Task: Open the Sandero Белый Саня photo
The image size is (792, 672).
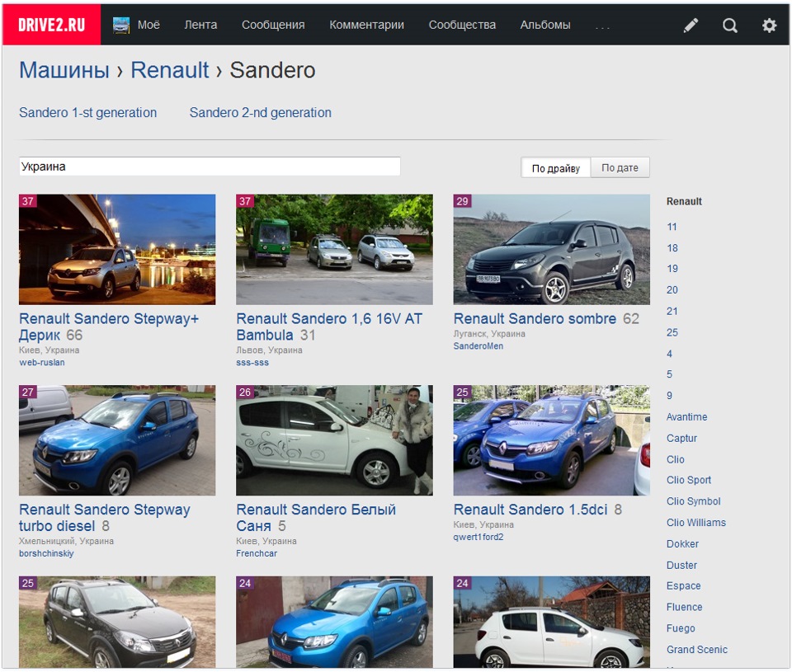Action: [x=334, y=440]
